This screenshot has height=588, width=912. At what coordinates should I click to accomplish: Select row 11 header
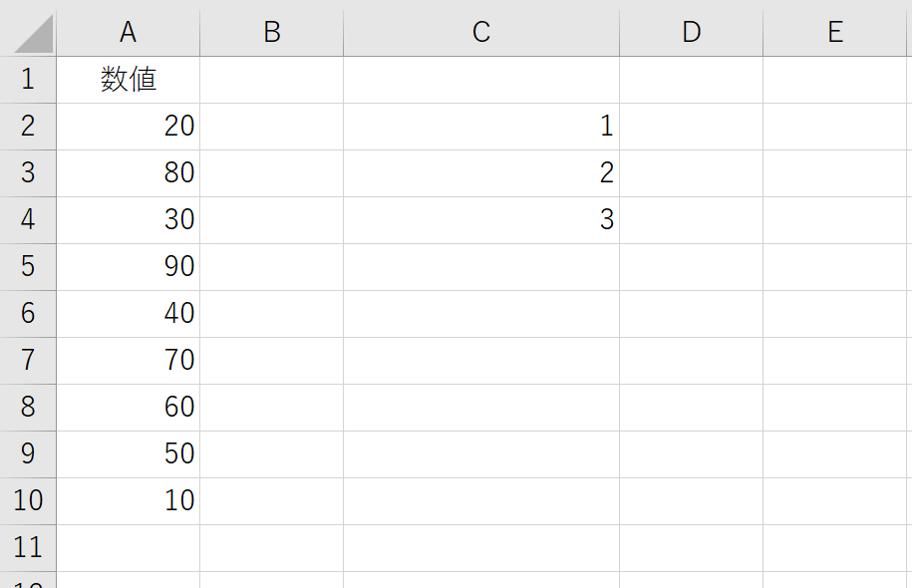28,547
